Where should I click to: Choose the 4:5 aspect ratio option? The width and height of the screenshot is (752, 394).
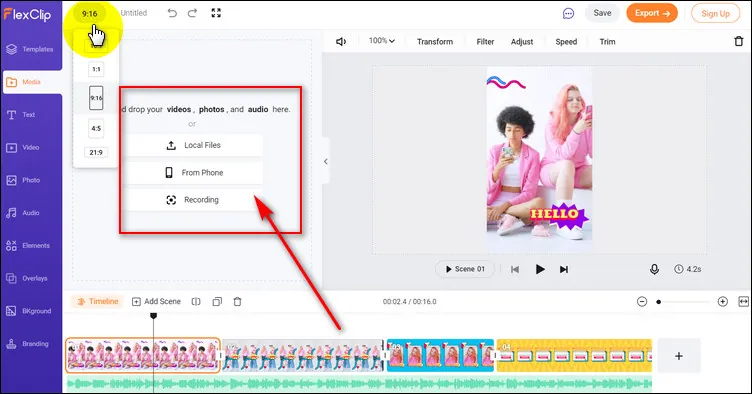point(96,128)
